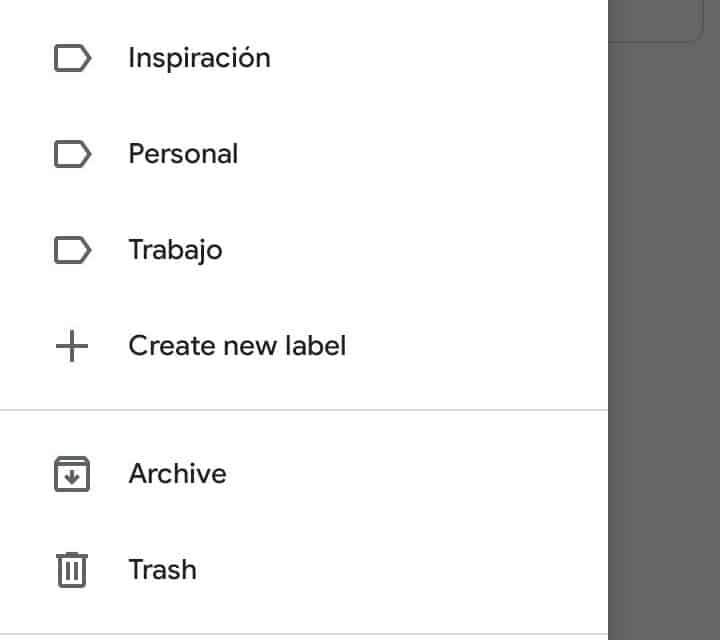The image size is (720, 640).
Task: Click the label icon beside Inspiración
Action: (x=71, y=58)
